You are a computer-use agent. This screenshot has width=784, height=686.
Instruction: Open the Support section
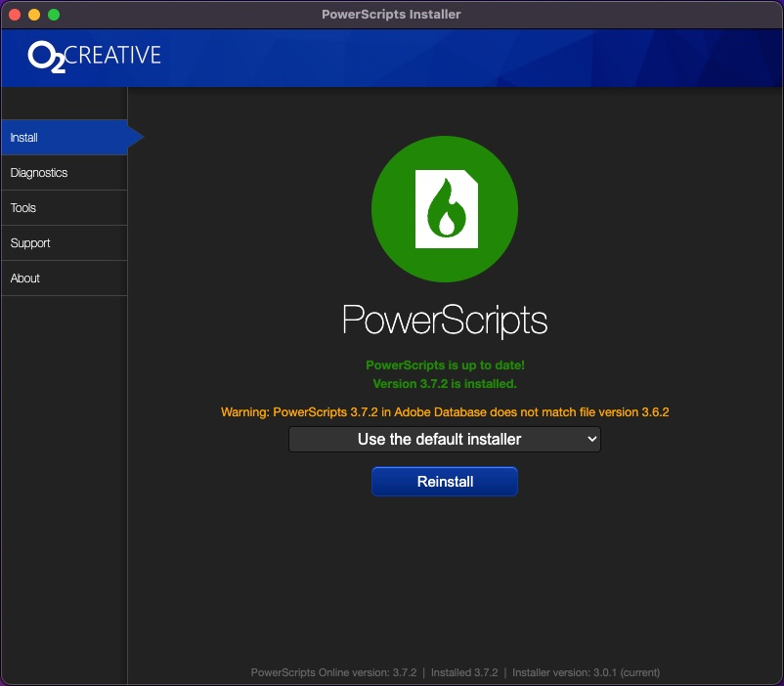pos(65,243)
